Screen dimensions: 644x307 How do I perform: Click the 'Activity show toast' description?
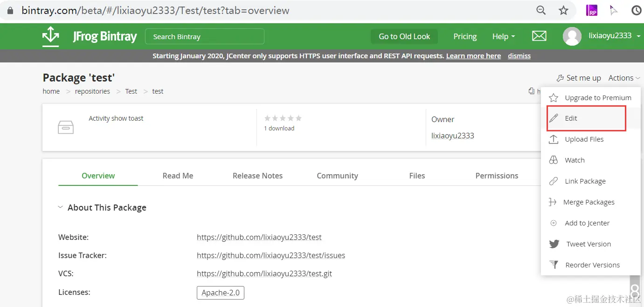pyautogui.click(x=116, y=118)
